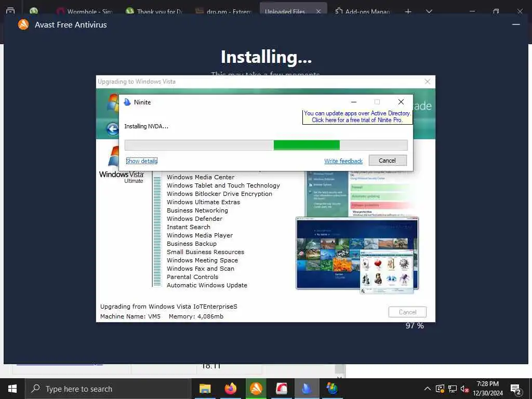Click the Business Networking text

(x=197, y=210)
